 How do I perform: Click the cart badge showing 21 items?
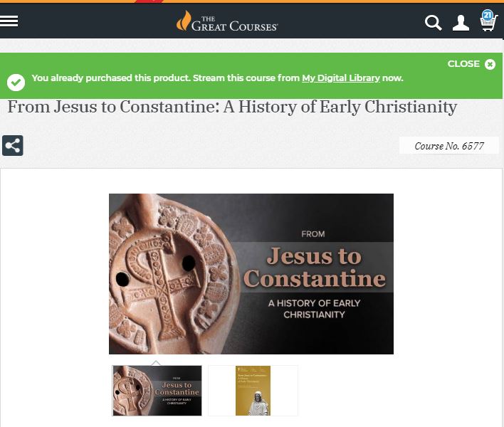488,15
